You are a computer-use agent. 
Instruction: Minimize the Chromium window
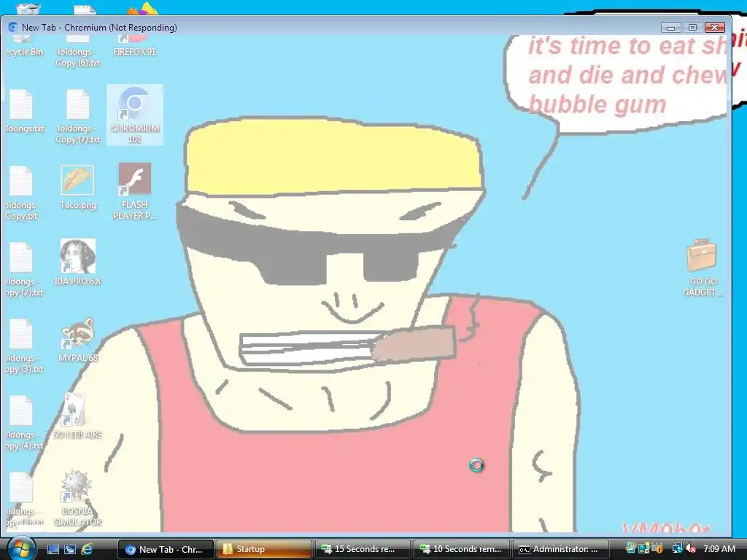671,28
